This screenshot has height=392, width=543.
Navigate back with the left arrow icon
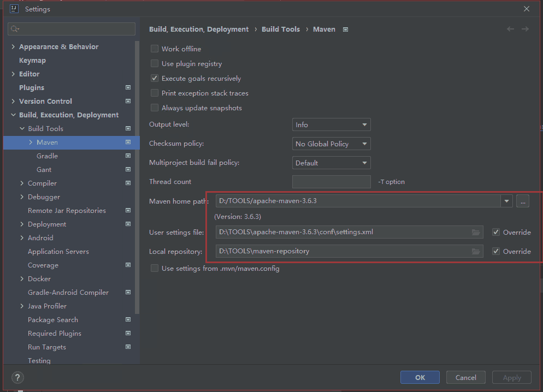(510, 29)
